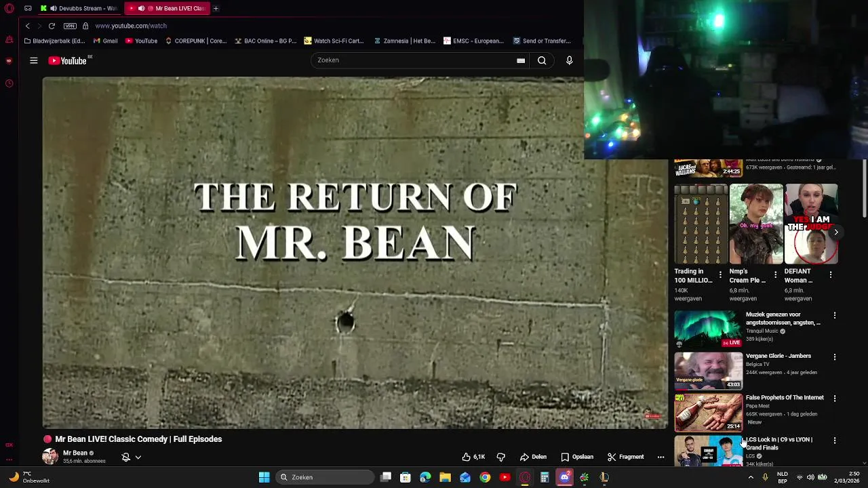Switch to Devubbs Stream tab

[81, 8]
